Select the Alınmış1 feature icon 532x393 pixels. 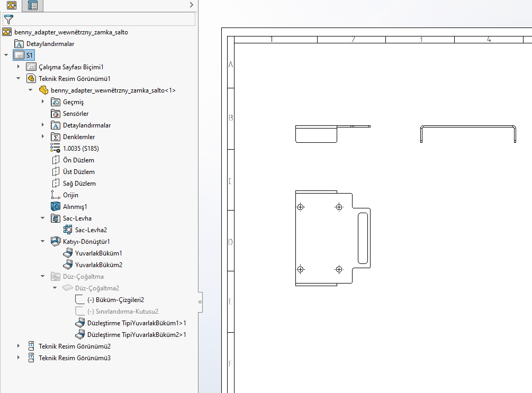click(x=56, y=207)
